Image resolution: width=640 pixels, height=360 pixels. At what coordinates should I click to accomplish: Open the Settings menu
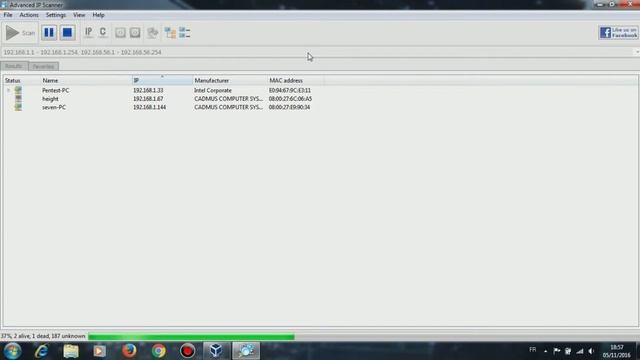click(56, 15)
